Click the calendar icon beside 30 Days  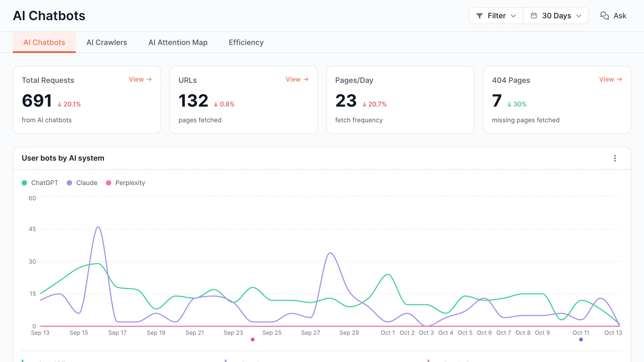[x=534, y=16]
